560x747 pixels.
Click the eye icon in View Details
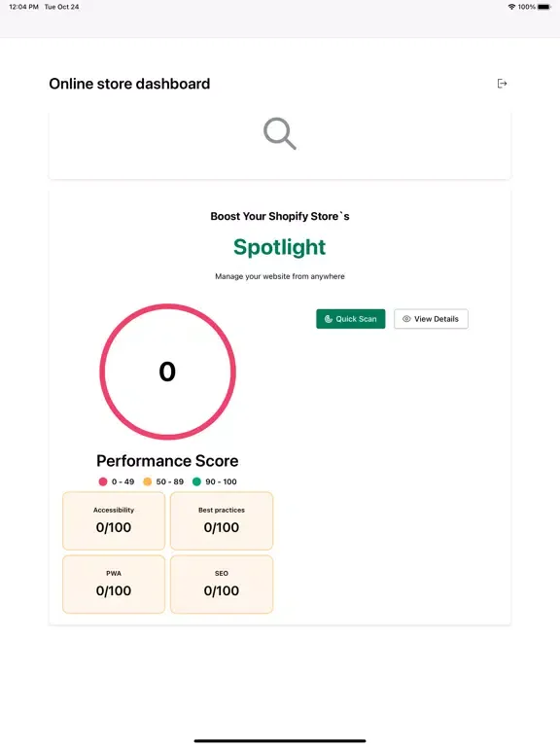[x=406, y=319]
